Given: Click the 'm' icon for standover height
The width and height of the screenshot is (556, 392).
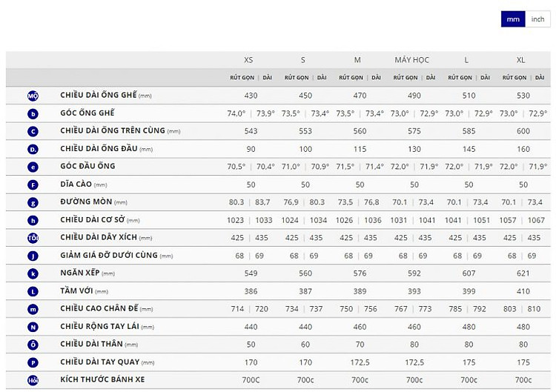Looking at the screenshot, I should click(33, 310).
